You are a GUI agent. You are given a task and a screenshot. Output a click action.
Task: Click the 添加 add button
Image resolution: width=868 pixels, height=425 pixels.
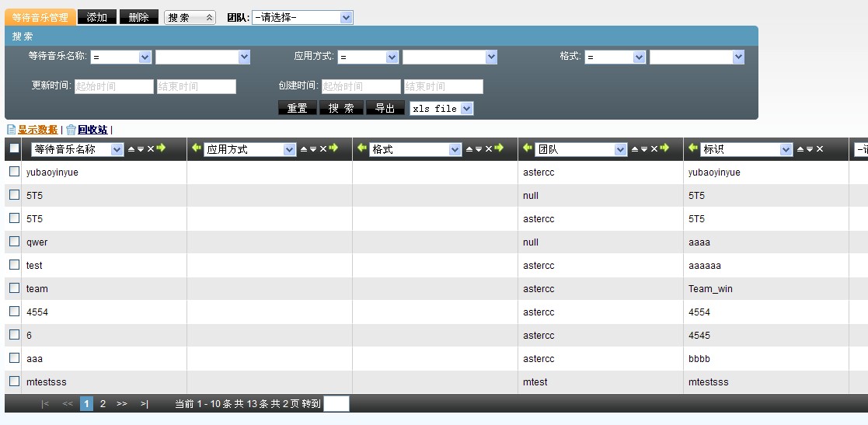(97, 17)
